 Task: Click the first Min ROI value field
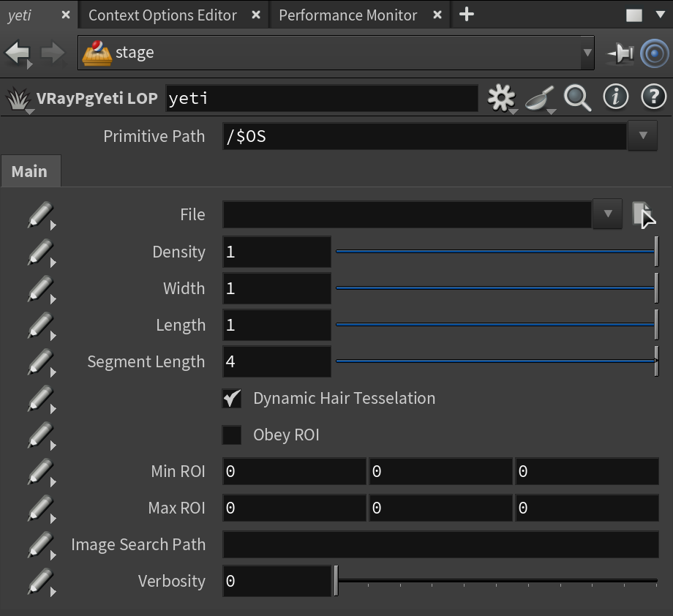pos(294,471)
